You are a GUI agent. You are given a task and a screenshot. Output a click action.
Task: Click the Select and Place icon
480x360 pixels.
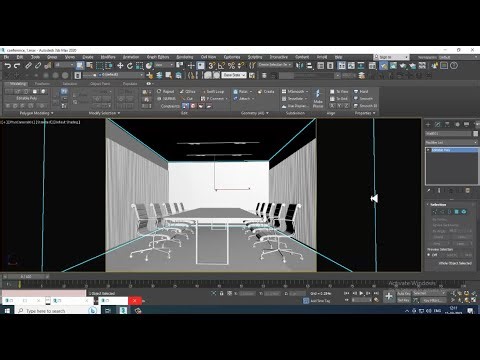click(x=149, y=66)
